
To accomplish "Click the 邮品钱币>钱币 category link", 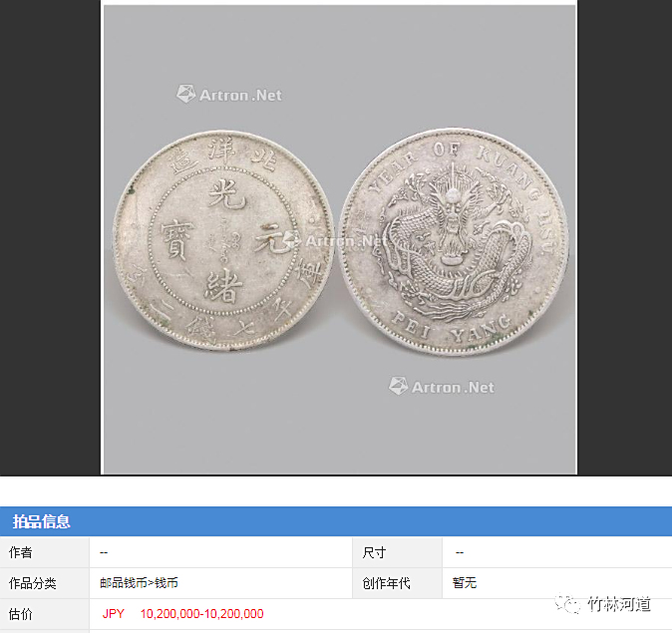I will (x=139, y=583).
